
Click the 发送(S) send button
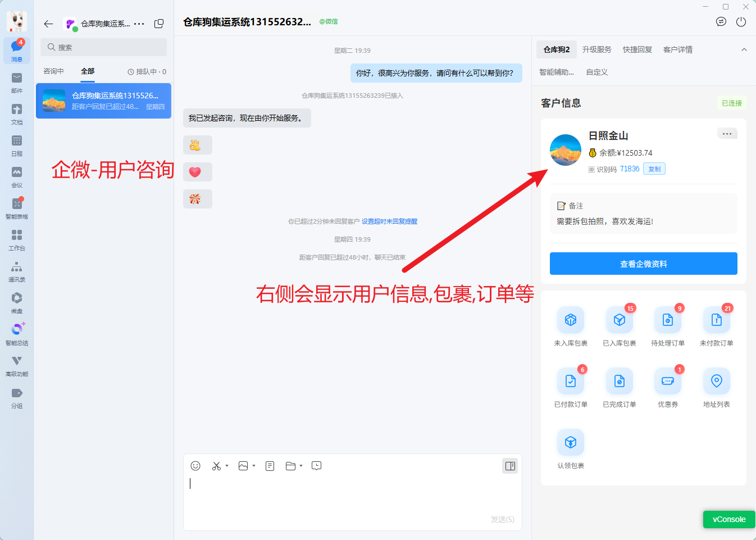(502, 519)
